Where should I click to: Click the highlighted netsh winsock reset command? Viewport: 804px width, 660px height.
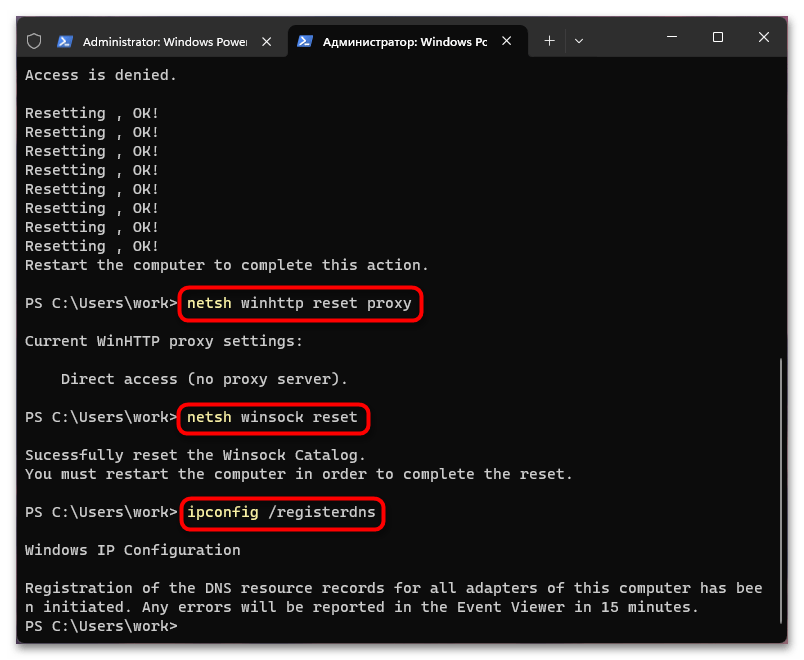pyautogui.click(x=272, y=418)
